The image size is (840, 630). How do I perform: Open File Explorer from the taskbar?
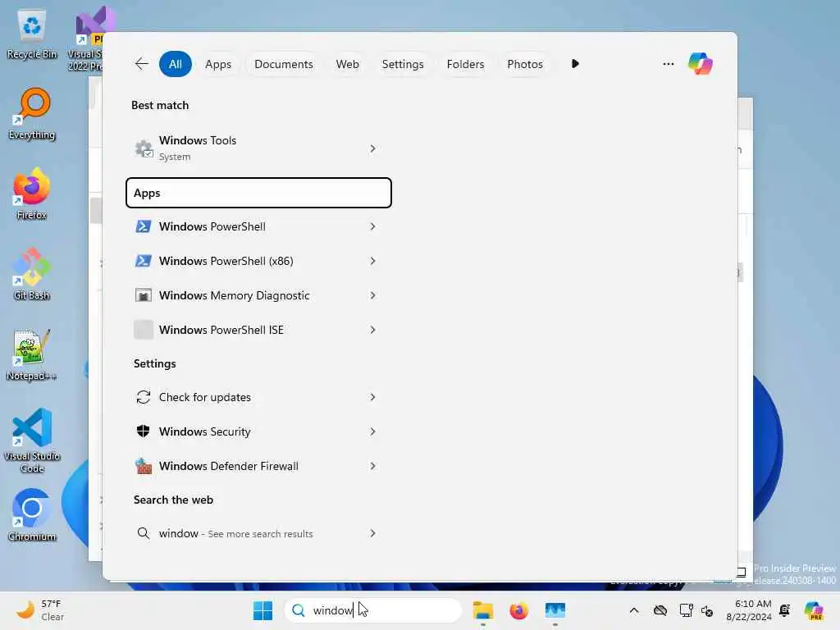pyautogui.click(x=482, y=610)
